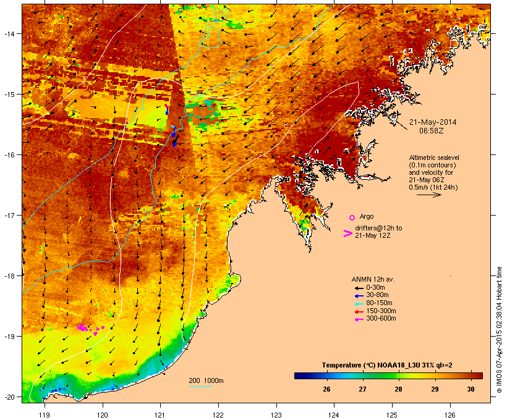Click the magenta drifters chevron symbol
The image size is (507, 420).
[x=347, y=233]
